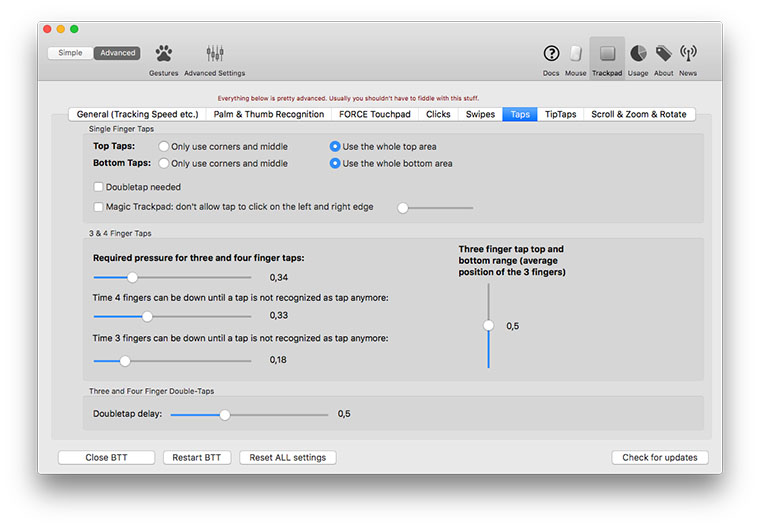Open the News antenna icon
The height and width of the screenshot is (528, 760).
click(x=688, y=53)
